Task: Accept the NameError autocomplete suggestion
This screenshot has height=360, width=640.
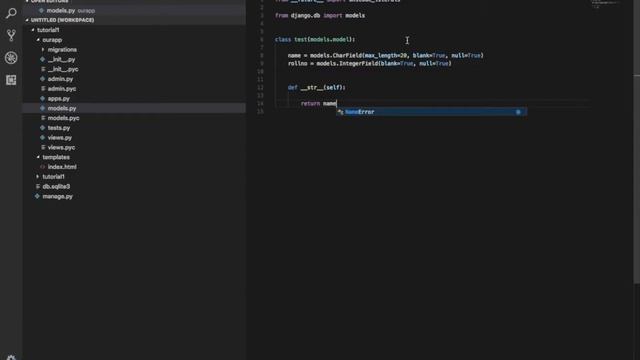Action: (x=431, y=112)
